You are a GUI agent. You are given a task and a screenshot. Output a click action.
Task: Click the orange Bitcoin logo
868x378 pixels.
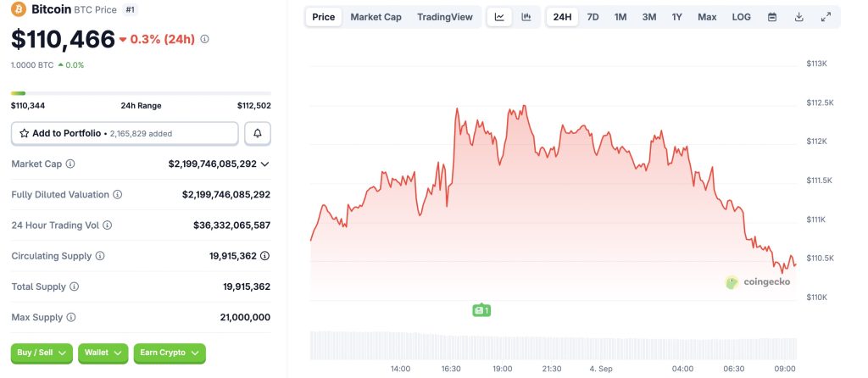click(x=19, y=9)
